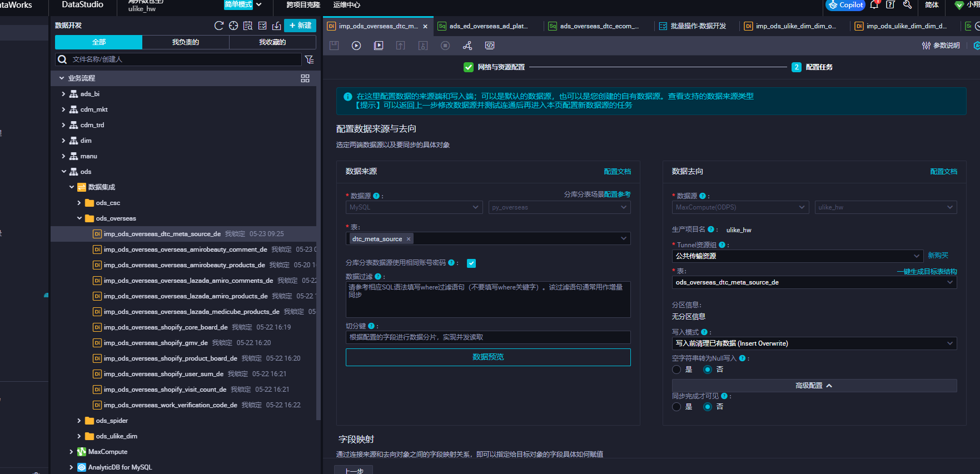Open the lineage graph icon in the toolbar
This screenshot has width=980, height=474.
[x=467, y=46]
